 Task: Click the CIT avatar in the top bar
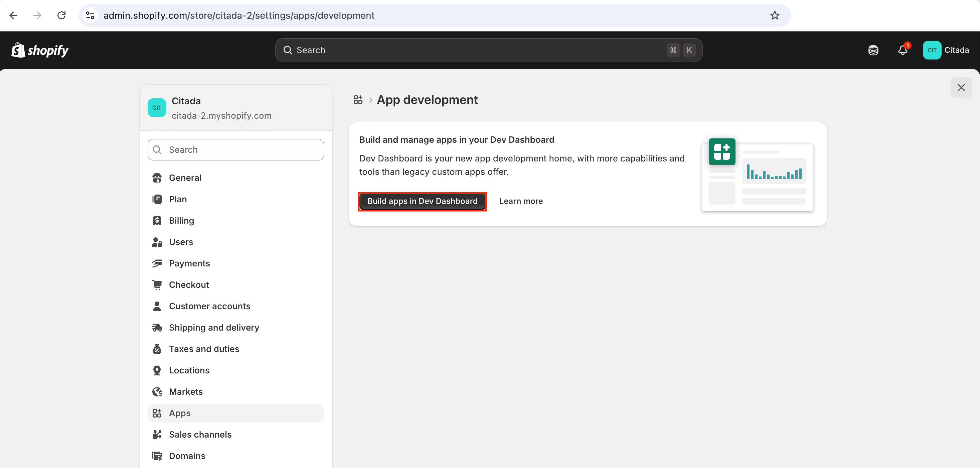(x=932, y=50)
